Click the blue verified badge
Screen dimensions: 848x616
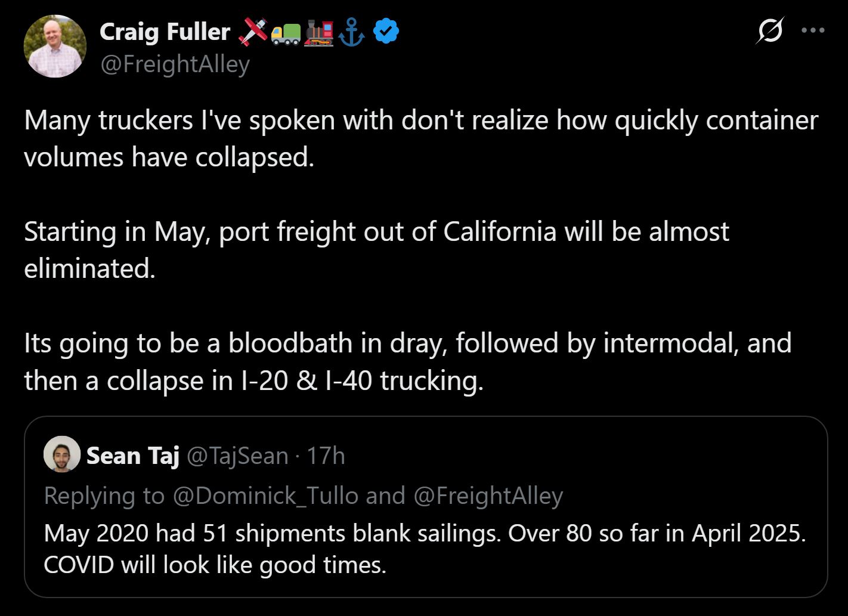[x=386, y=32]
